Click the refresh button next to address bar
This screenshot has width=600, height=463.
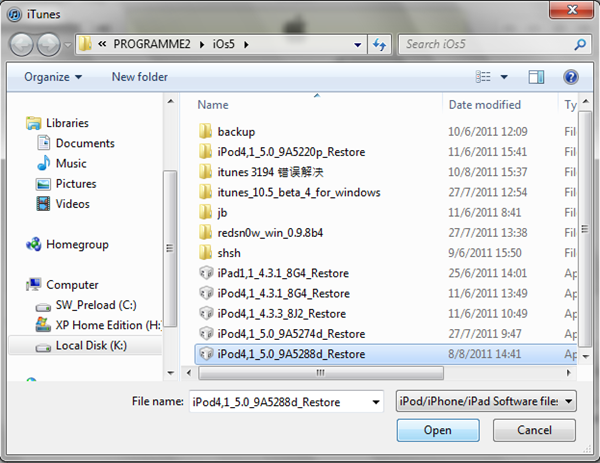tap(379, 45)
